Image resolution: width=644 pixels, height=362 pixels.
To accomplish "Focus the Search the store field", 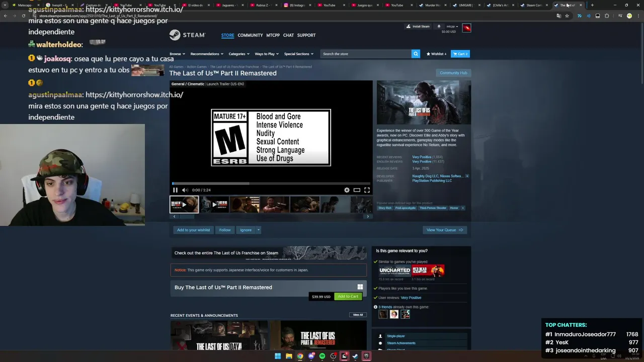I will (x=366, y=54).
